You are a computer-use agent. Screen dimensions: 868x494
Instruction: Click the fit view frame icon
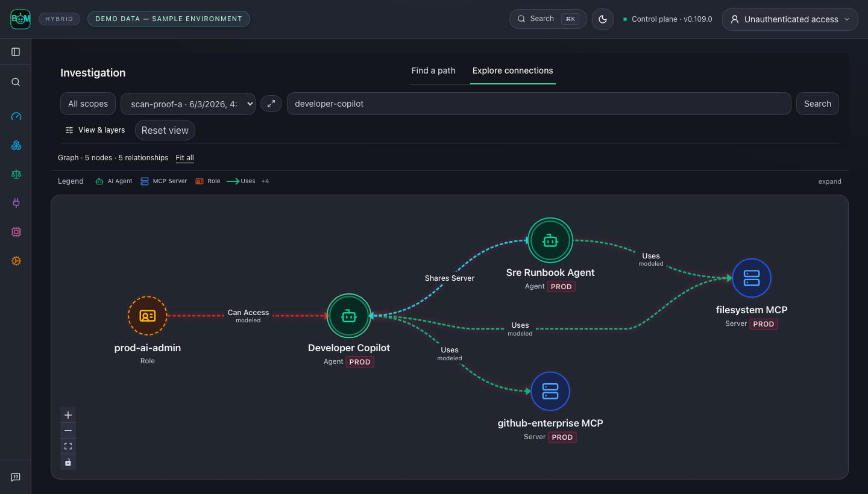pyautogui.click(x=68, y=446)
